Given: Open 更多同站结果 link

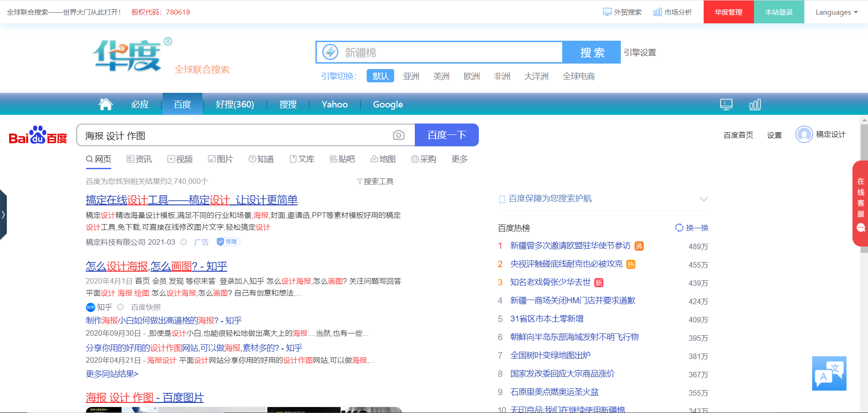Looking at the screenshot, I should coord(112,374).
